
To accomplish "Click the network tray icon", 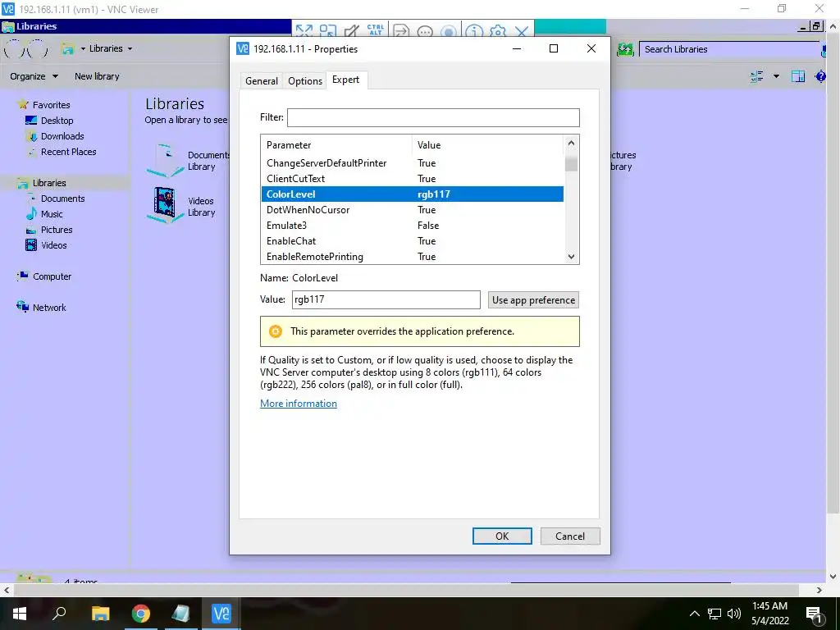I will [x=714, y=614].
